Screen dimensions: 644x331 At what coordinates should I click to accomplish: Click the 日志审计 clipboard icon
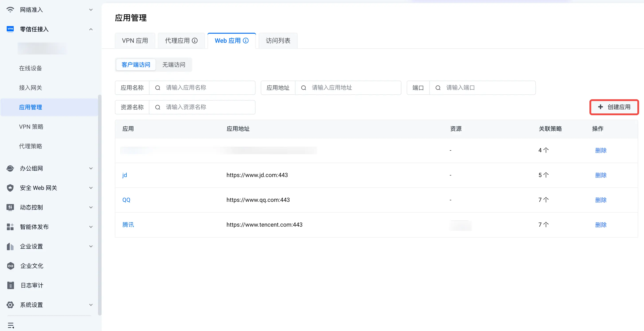[10, 285]
